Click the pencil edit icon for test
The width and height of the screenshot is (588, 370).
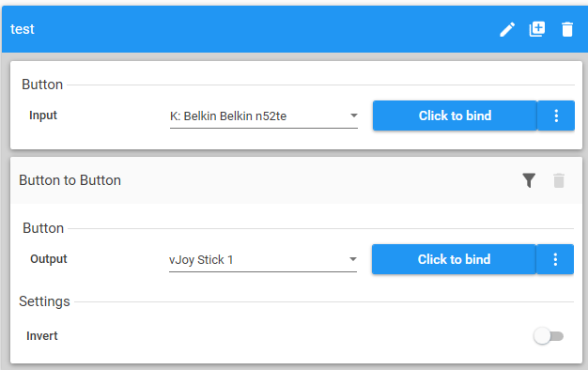point(507,29)
